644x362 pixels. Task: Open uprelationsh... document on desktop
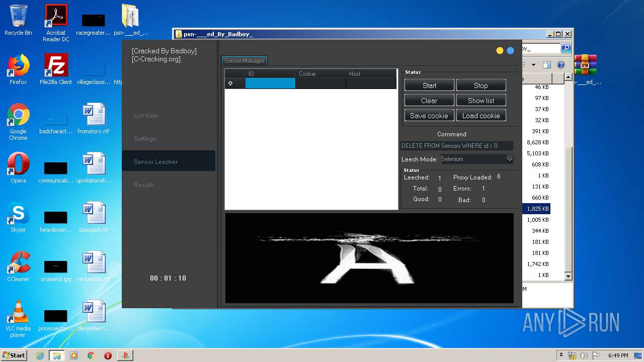94,167
